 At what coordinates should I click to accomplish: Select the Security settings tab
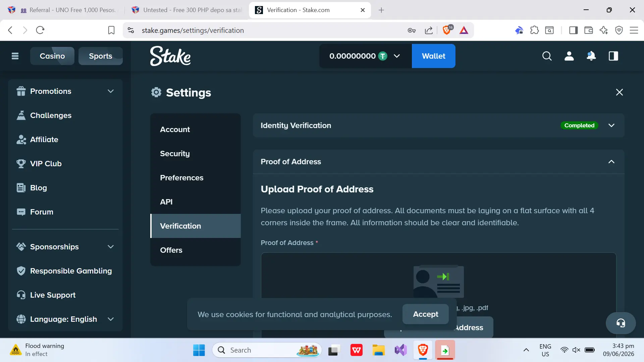point(196,154)
